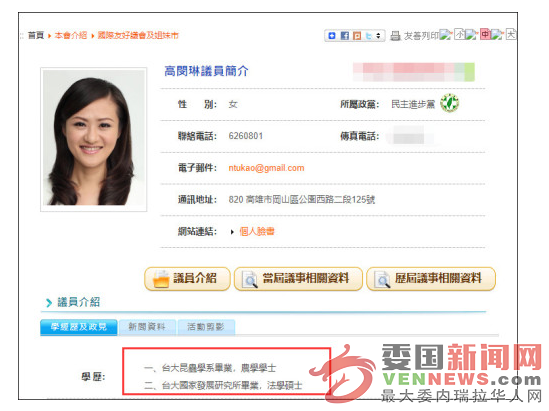Select the 學經歷及政見 tab
Viewport: 549px width, 411px height.
click(79, 327)
